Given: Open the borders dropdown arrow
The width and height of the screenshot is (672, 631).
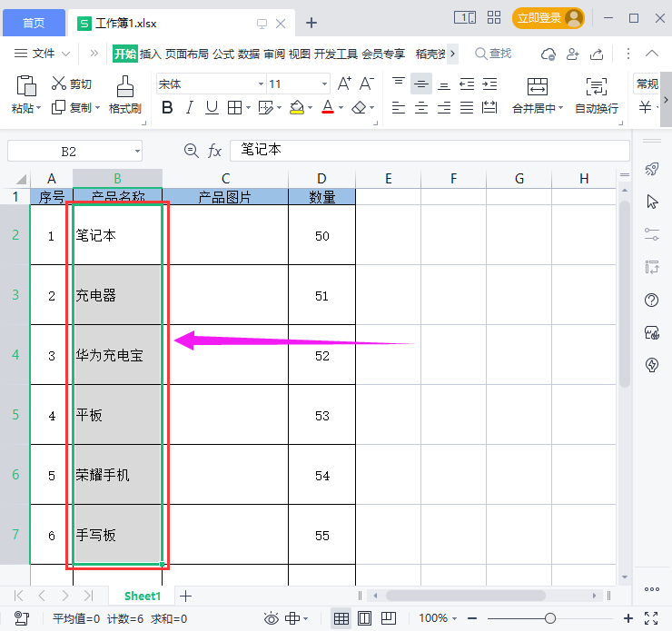Looking at the screenshot, I should [x=248, y=107].
